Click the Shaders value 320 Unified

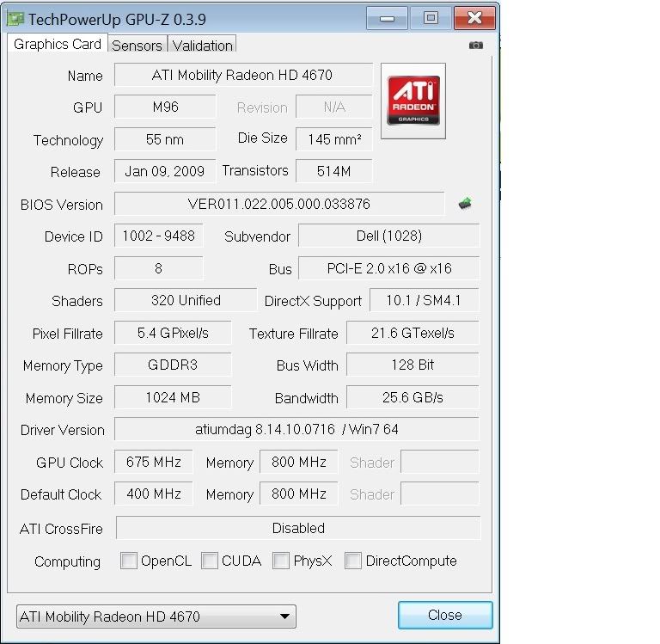coord(186,300)
